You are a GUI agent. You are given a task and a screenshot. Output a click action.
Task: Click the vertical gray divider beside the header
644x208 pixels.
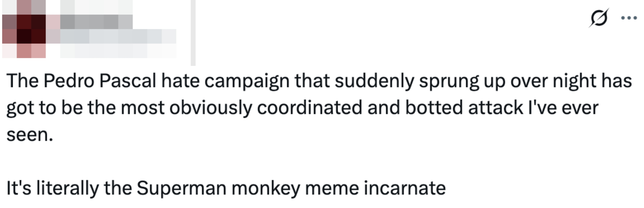point(193,32)
